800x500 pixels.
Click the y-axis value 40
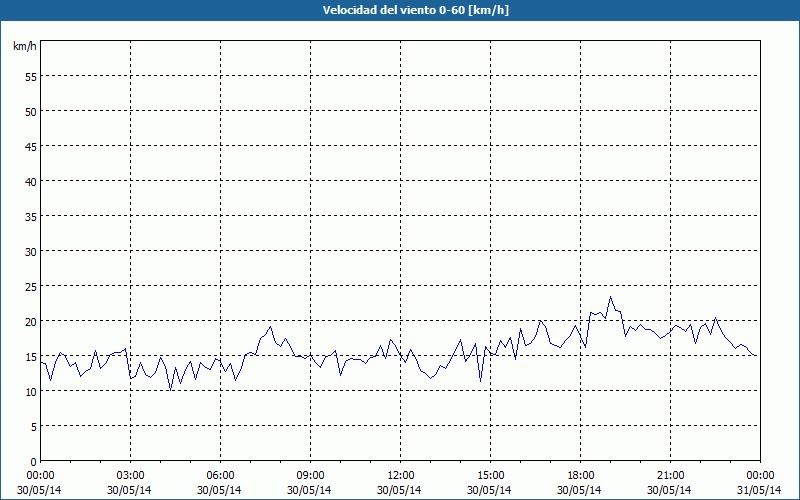point(31,182)
